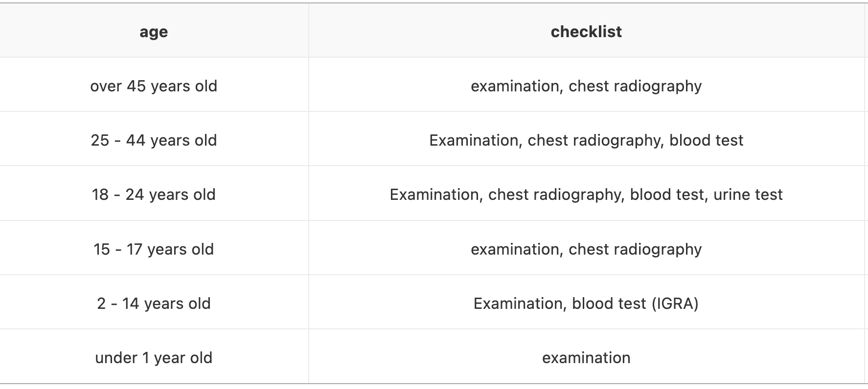Select the '25 - 44 years old' cell
Viewport: 868px width, 389px height.
(x=154, y=140)
